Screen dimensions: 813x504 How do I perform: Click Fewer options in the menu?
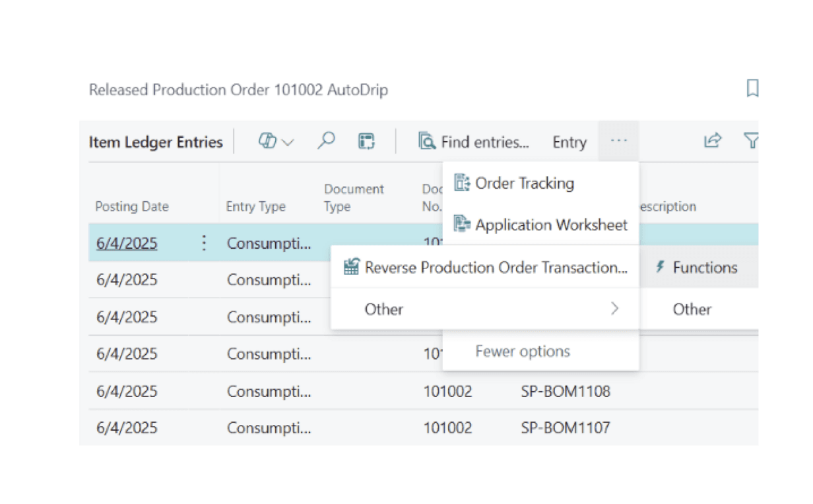[x=522, y=352]
